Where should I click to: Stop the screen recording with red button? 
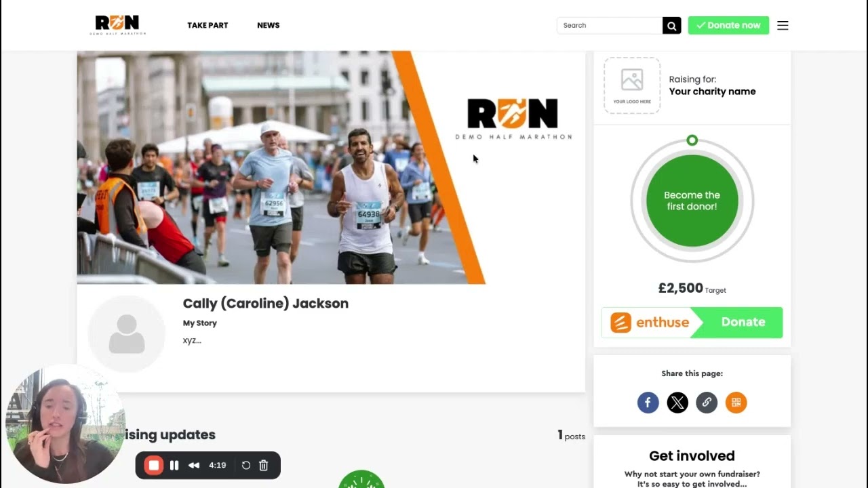coord(154,466)
